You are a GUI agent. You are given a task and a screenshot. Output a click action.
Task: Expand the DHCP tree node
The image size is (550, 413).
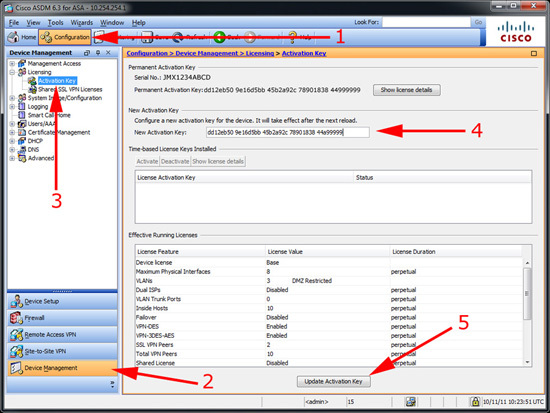12,141
